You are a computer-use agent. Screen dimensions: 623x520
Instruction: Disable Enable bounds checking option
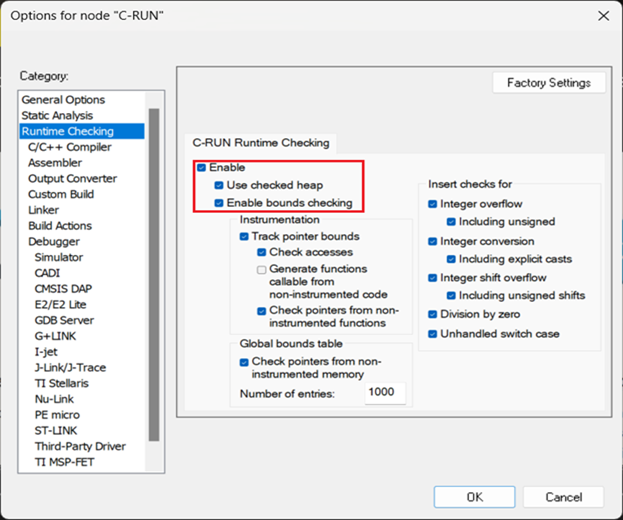[219, 203]
